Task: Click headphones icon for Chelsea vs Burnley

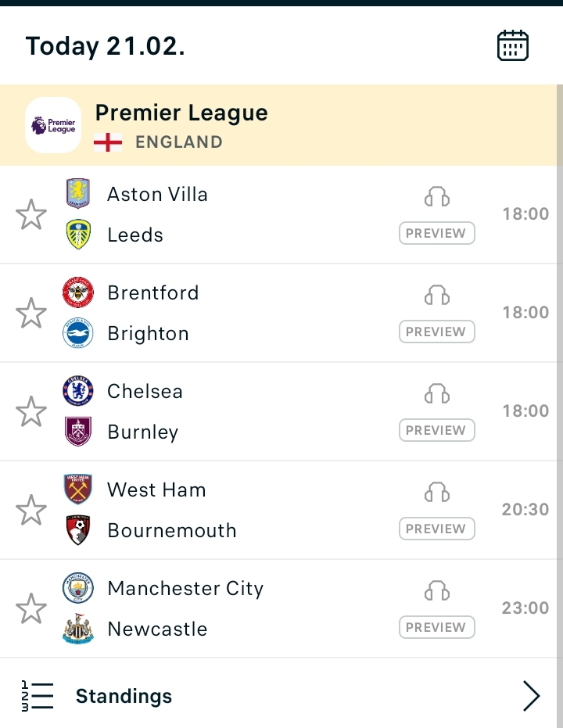Action: (437, 393)
